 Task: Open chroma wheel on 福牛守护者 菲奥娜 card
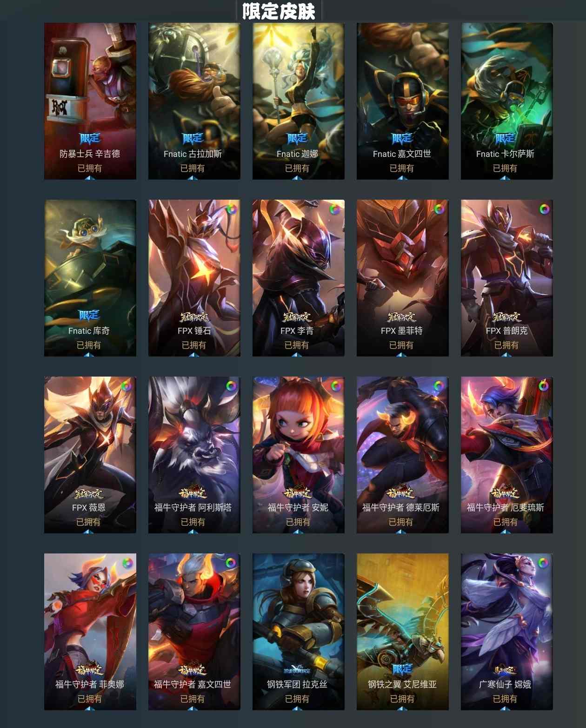127,563
